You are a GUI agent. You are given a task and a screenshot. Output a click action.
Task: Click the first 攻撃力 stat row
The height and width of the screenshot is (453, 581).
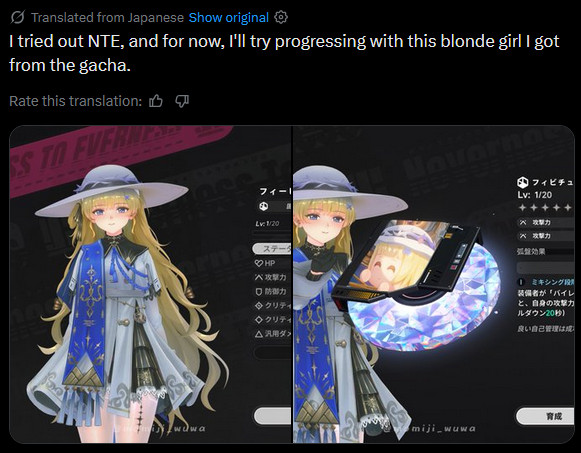pyautogui.click(x=546, y=223)
